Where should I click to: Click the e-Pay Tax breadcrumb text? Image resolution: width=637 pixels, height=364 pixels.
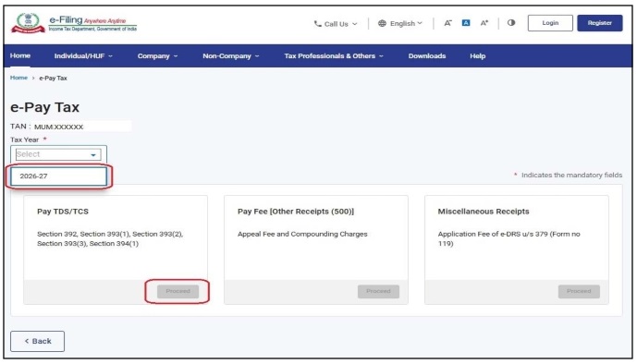click(53, 78)
